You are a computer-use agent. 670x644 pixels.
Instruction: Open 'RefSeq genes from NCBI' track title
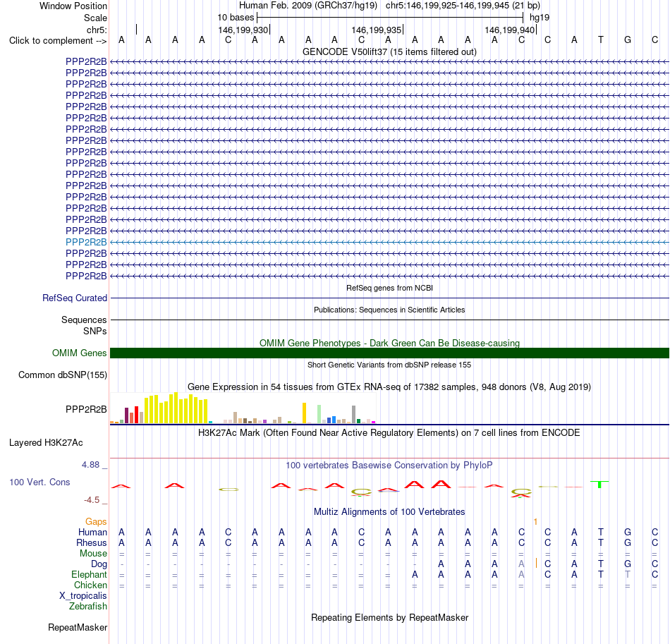pos(389,288)
